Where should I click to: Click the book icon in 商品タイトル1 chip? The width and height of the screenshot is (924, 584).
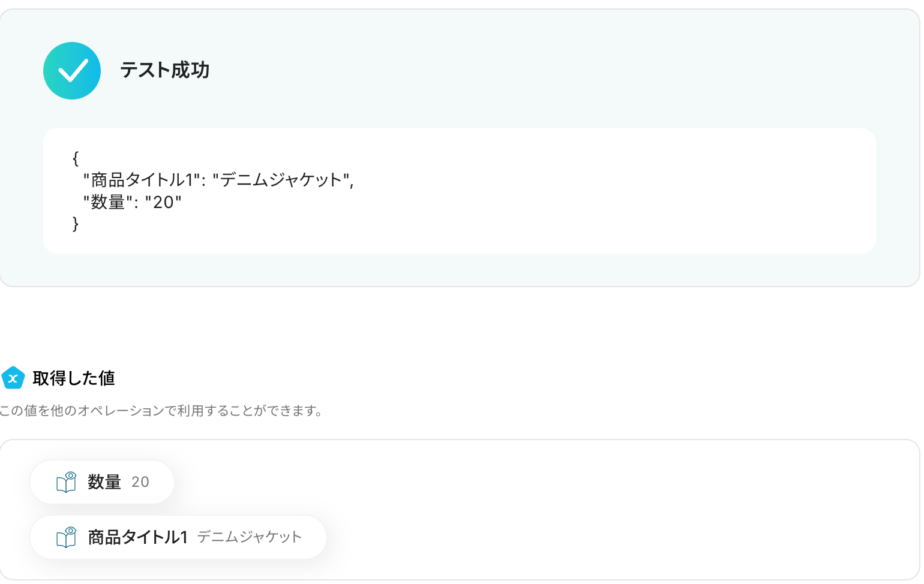pyautogui.click(x=66, y=537)
